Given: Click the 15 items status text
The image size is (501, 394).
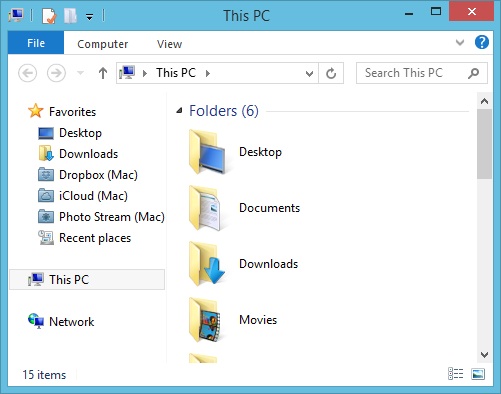Looking at the screenshot, I should coord(44,375).
